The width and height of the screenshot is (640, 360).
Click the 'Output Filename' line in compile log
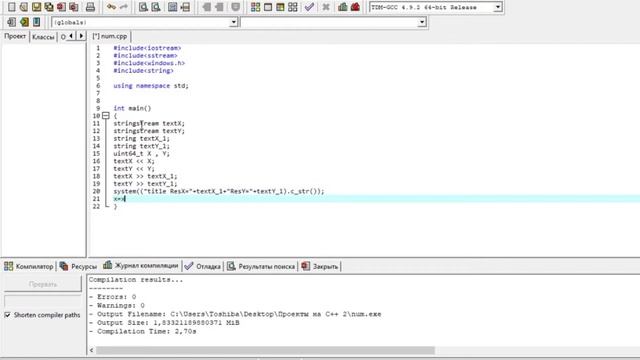pos(235,314)
